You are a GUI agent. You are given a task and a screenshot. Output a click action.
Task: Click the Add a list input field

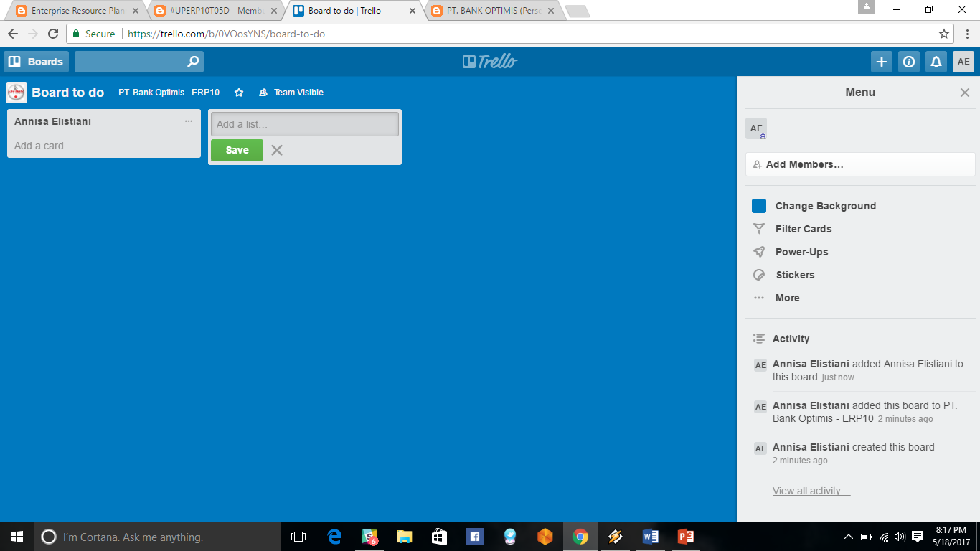305,124
